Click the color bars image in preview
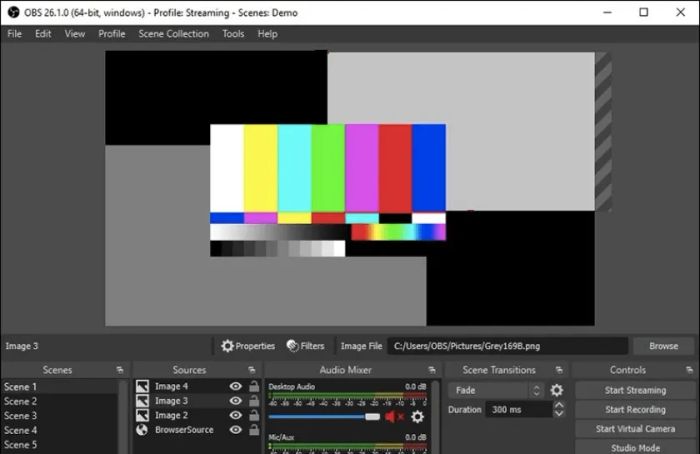The width and height of the screenshot is (700, 454). pos(328,190)
